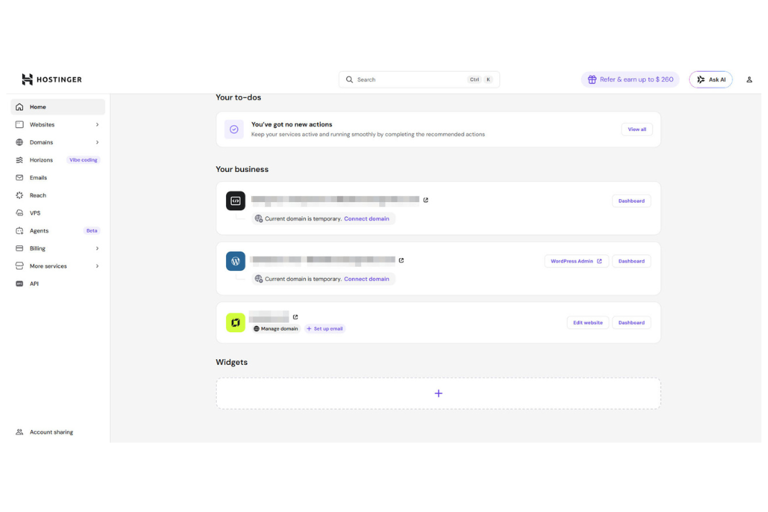
Task: Open the Ask AI assistant
Action: coord(711,79)
